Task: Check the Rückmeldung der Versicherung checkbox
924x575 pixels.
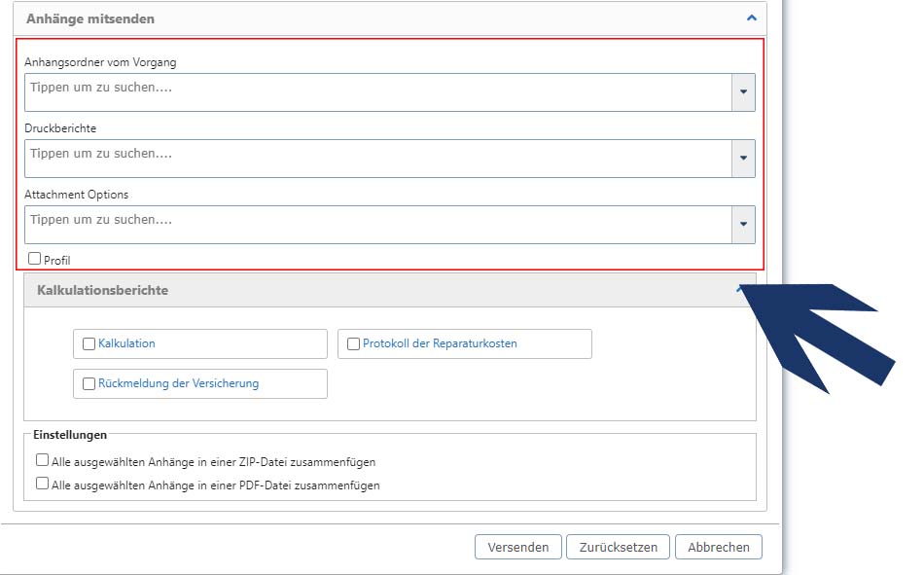Action: pos(89,384)
